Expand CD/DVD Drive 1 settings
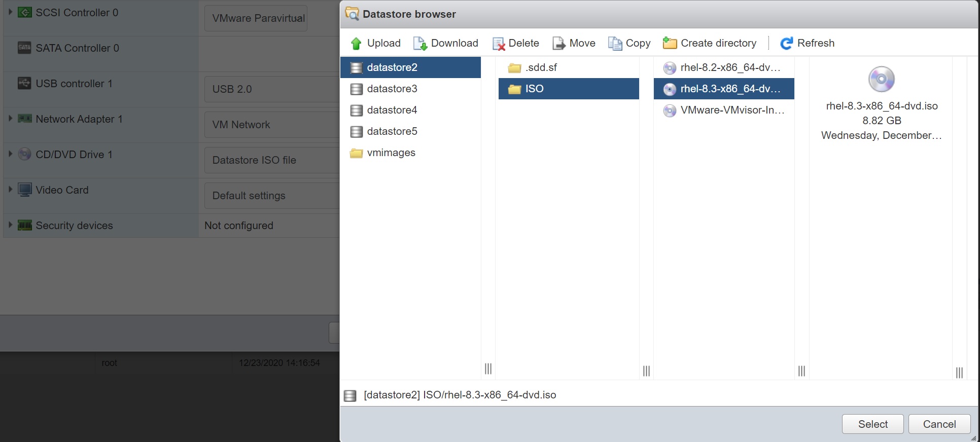The width and height of the screenshot is (980, 442). 10,154
